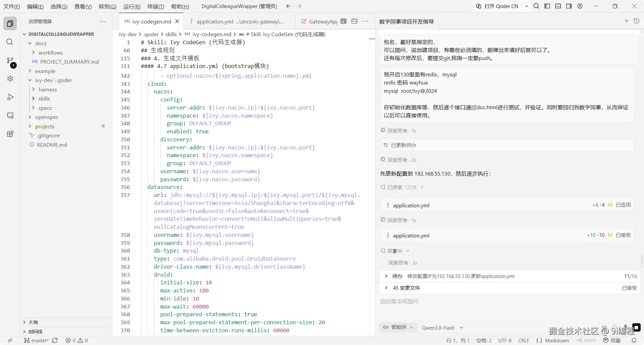644x345 pixels.
Task: Click the search icon in the title bar
Action: 536,6
